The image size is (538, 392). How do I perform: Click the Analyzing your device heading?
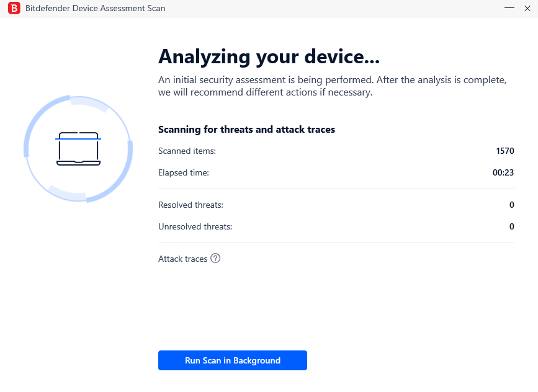click(x=269, y=57)
